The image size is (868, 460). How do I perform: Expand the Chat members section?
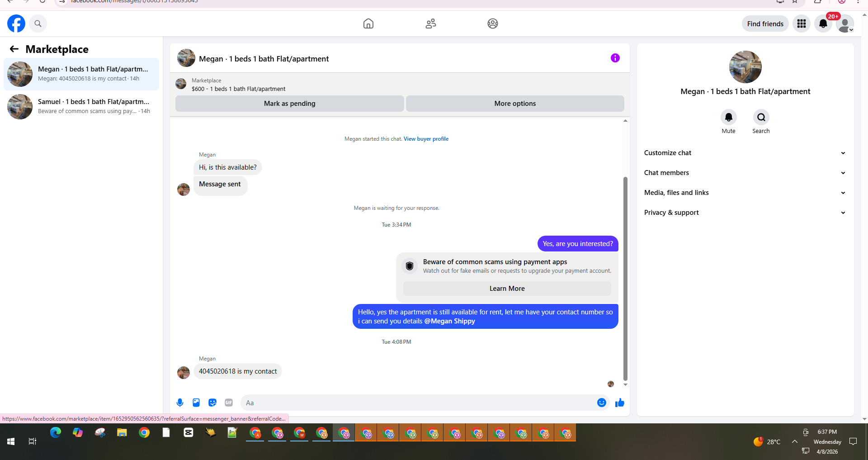[745, 173]
